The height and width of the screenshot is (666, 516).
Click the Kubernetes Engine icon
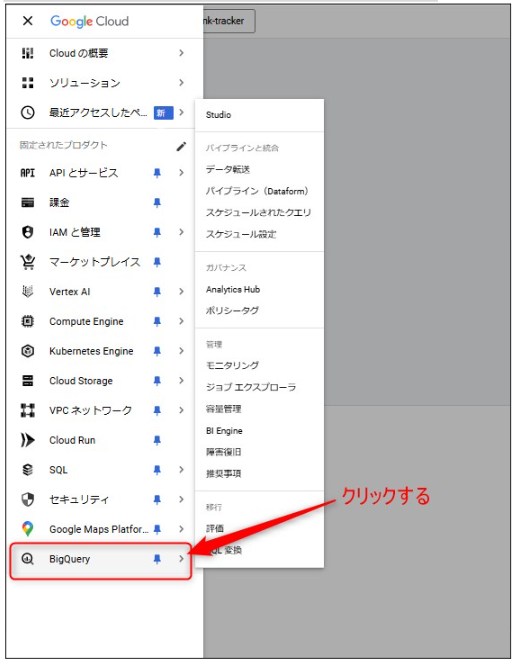[28, 351]
